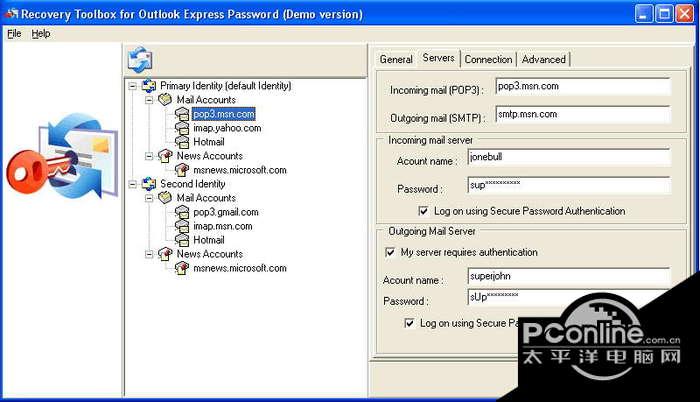This screenshot has width=700, height=402.
Task: Toggle My server requires authentication checkbox
Action: tap(390, 252)
